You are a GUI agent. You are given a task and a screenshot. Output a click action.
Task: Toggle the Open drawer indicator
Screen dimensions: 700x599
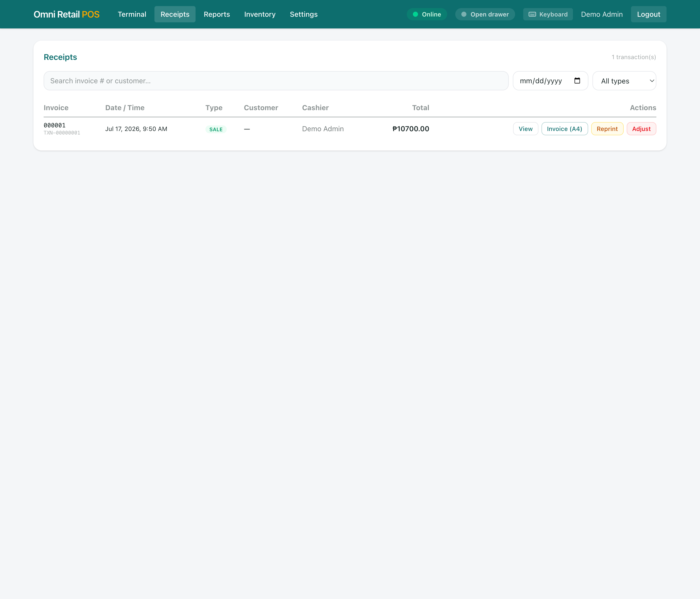click(485, 14)
